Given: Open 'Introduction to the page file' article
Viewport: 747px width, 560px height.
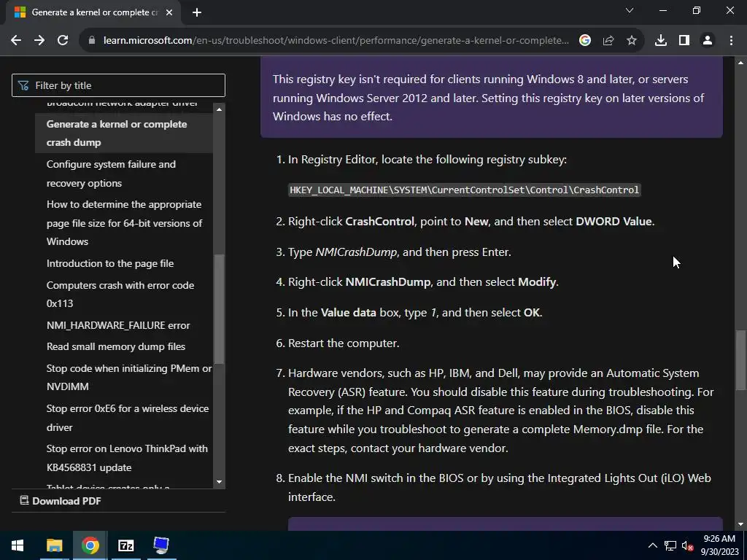Looking at the screenshot, I should click(x=110, y=263).
